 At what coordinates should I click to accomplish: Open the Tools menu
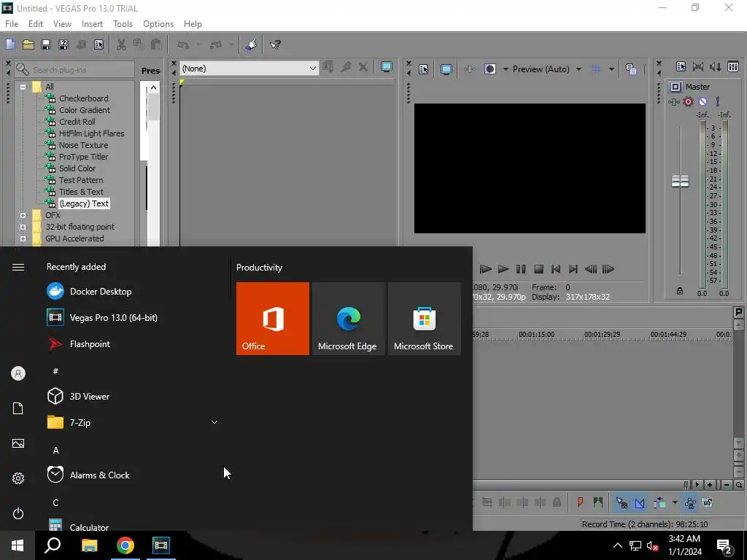click(x=123, y=24)
